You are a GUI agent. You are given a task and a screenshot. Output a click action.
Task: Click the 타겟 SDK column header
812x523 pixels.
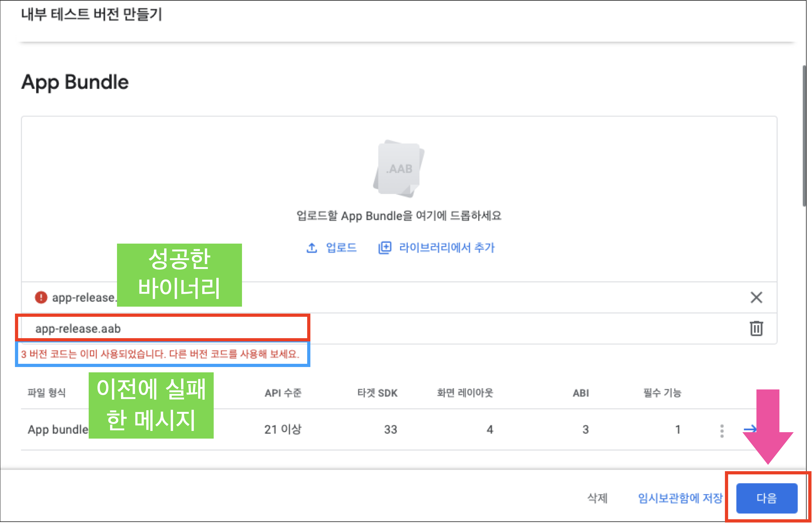[377, 393]
